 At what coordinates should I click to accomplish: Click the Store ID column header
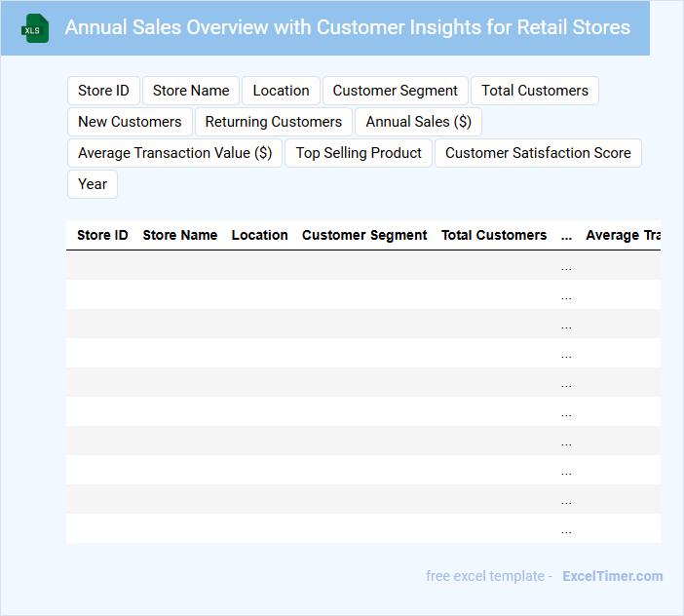pyautogui.click(x=102, y=235)
